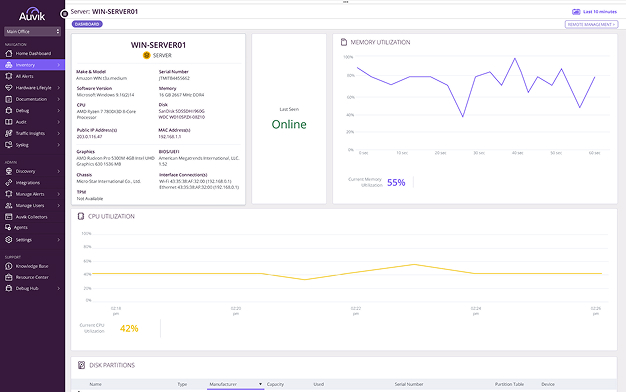Click the Integrations link icon
This screenshot has width=626, height=392.
[8, 182]
